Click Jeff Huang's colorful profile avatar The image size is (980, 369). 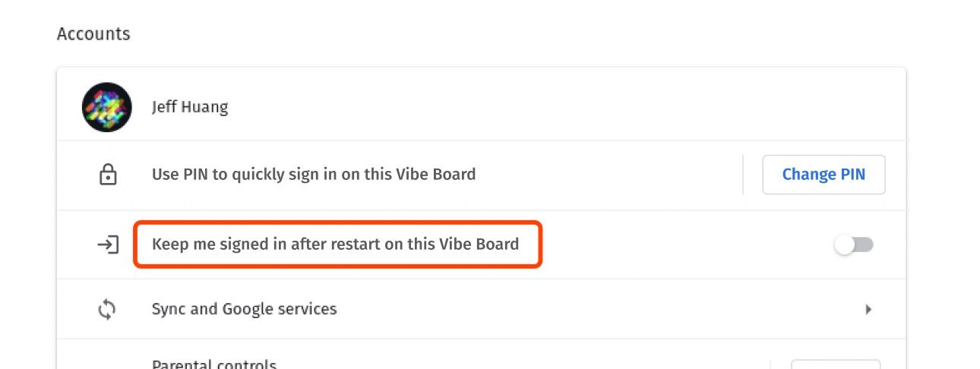coord(106,107)
